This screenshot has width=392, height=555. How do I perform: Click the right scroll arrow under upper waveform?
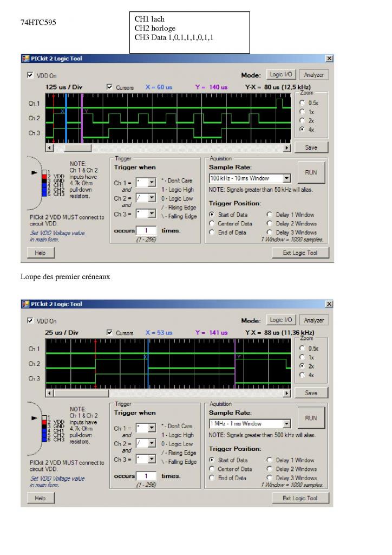pyautogui.click(x=287, y=147)
